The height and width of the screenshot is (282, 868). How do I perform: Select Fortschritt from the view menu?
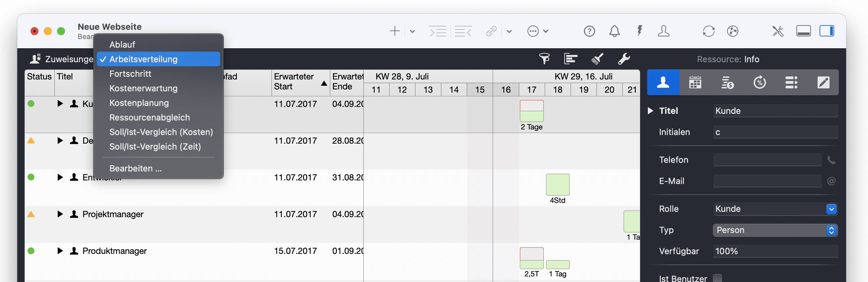point(130,74)
